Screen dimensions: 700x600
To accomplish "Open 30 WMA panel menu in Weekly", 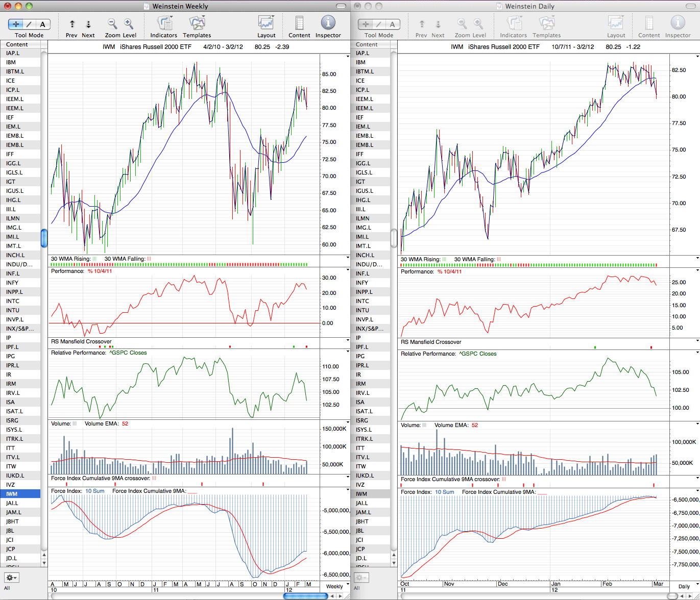I will [x=348, y=258].
